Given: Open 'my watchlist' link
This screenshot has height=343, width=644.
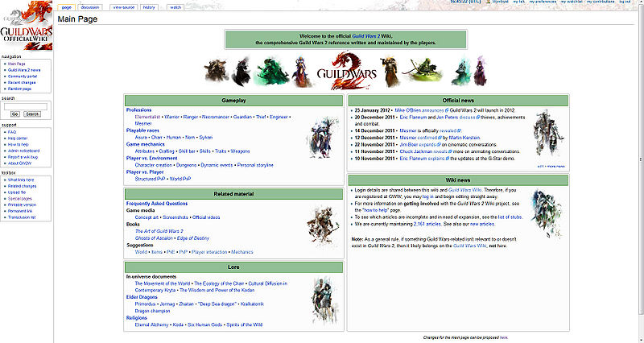Looking at the screenshot, I should click(x=572, y=2).
